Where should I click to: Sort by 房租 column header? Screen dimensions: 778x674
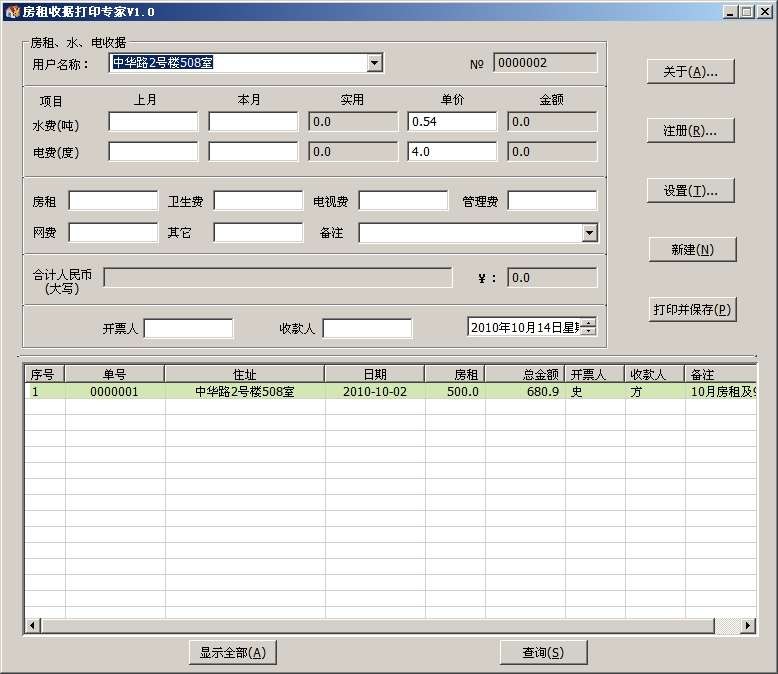(x=455, y=374)
